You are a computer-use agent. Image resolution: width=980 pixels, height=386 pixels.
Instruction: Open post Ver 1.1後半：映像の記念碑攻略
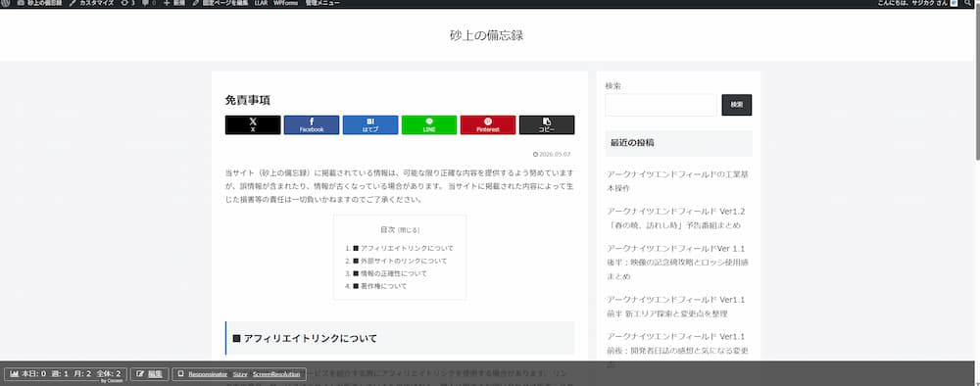coord(677,263)
